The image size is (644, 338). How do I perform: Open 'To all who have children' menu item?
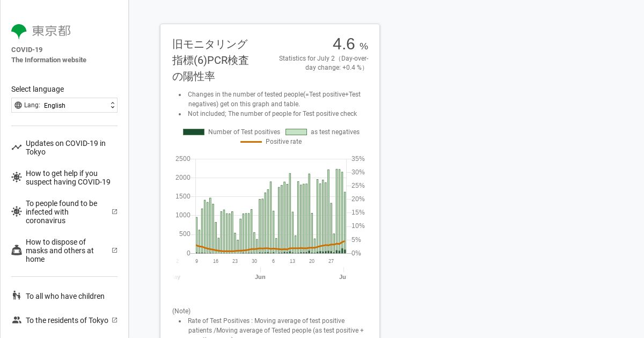pyautogui.click(x=65, y=296)
